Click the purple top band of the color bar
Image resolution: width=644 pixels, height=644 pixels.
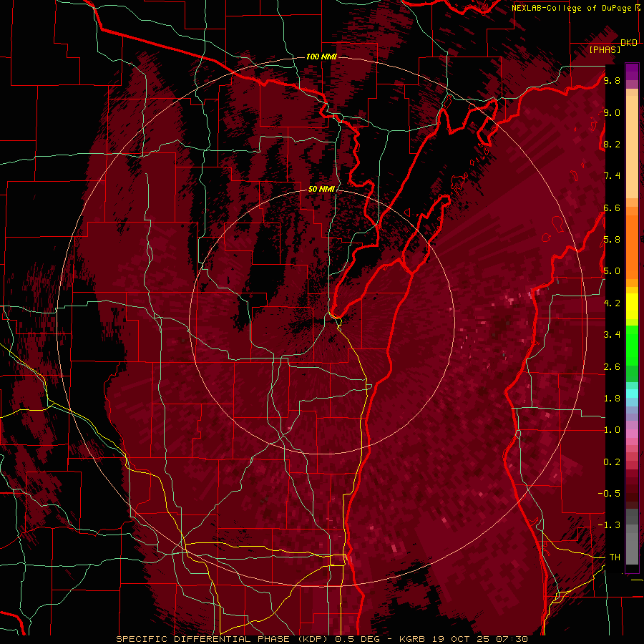pyautogui.click(x=632, y=72)
